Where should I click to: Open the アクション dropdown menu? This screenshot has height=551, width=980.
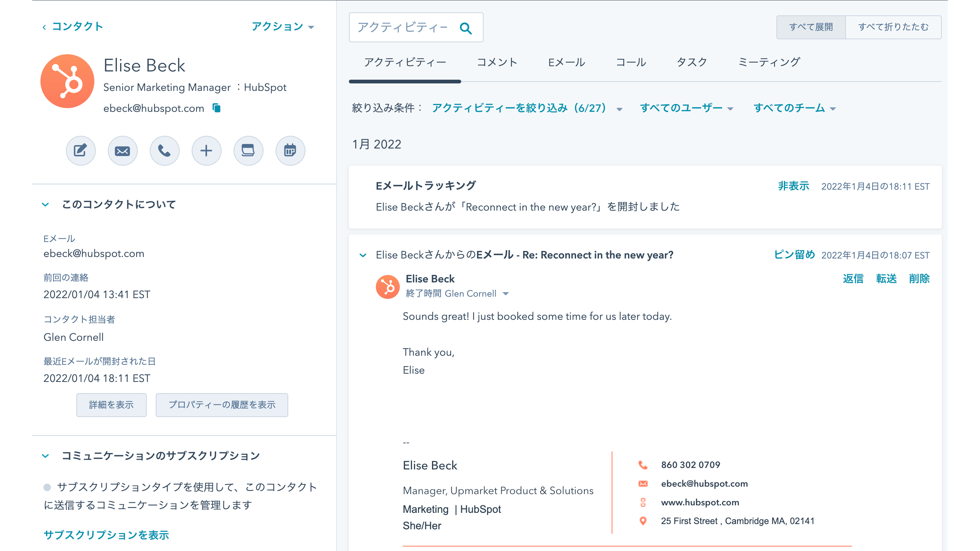click(x=283, y=26)
